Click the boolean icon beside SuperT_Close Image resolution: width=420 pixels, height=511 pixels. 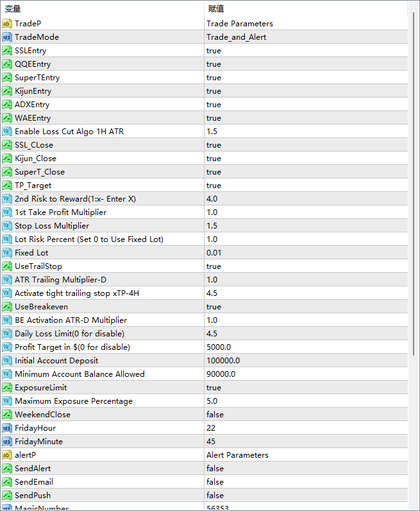click(x=7, y=172)
